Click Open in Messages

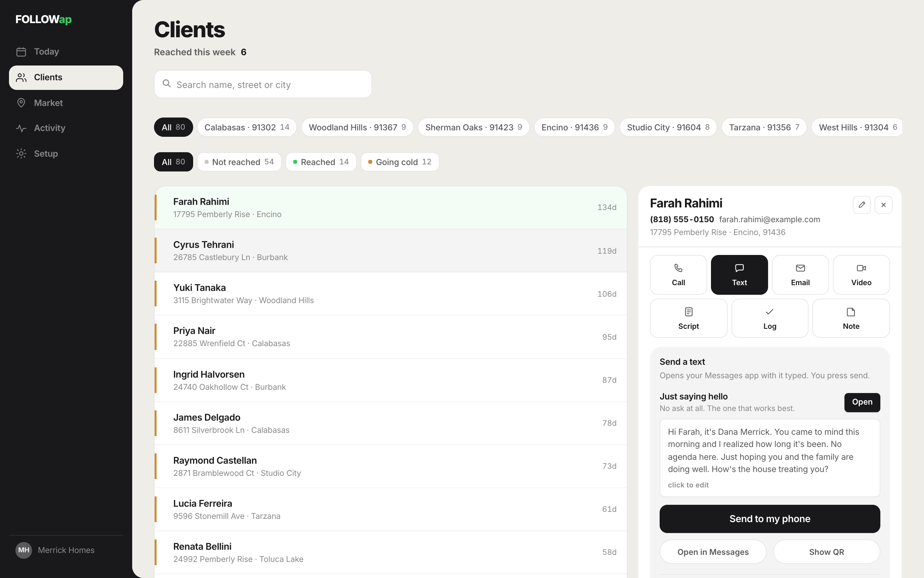click(x=713, y=552)
